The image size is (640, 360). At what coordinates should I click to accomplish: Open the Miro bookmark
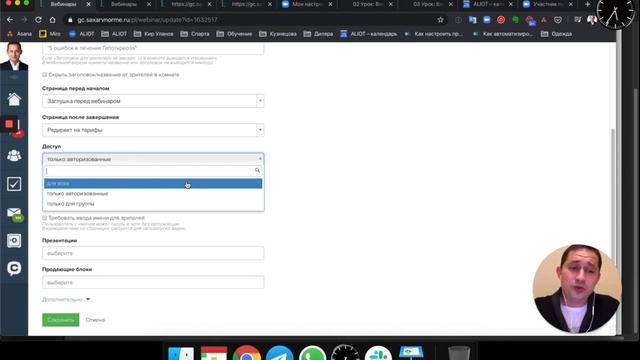coord(50,34)
